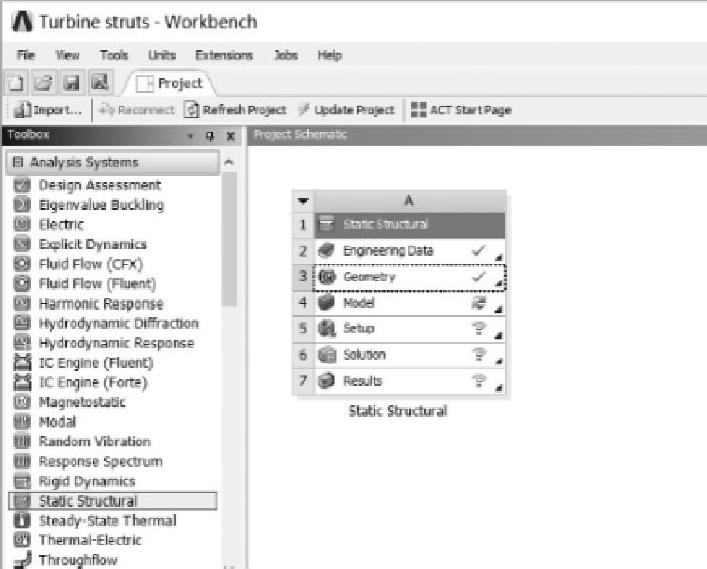Click the Geometry up-to-date checkmark
707x569 pixels.
tap(478, 276)
